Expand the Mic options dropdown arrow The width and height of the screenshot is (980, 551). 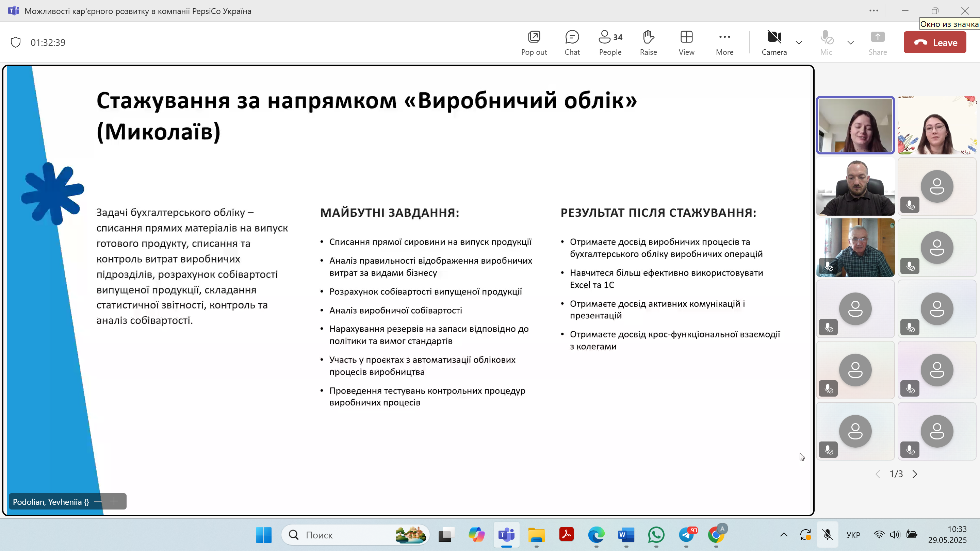pos(851,43)
